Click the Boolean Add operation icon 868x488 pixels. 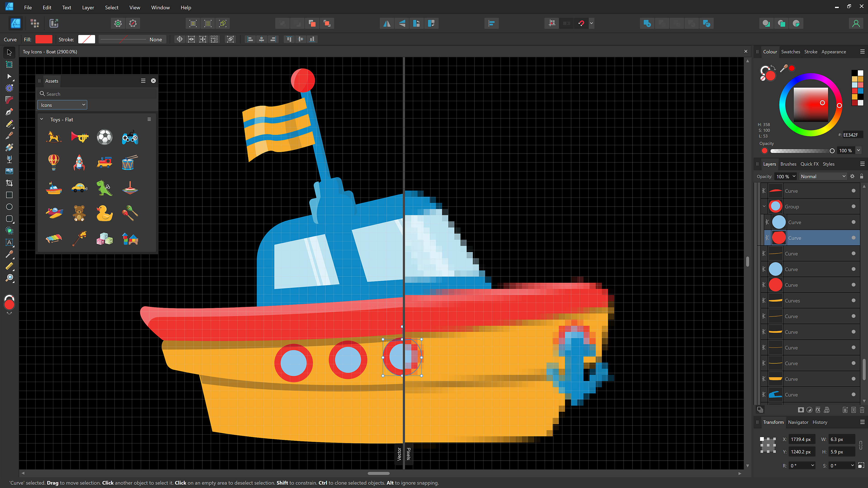pyautogui.click(x=647, y=23)
